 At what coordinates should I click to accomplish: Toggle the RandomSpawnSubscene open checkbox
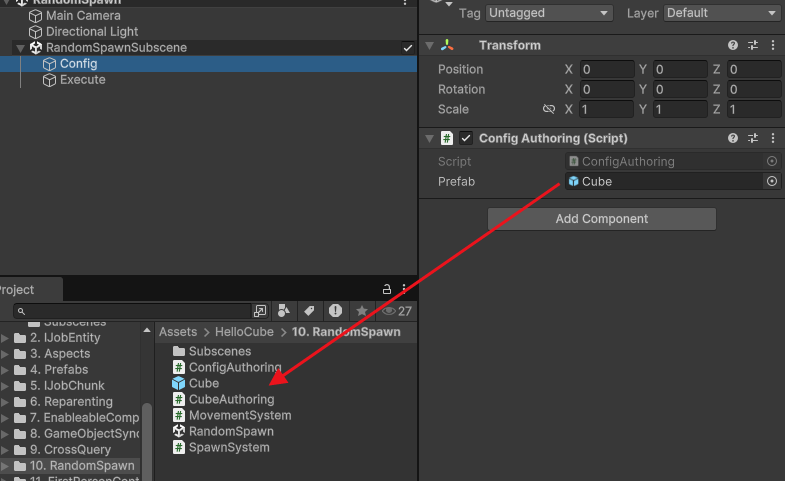408,48
